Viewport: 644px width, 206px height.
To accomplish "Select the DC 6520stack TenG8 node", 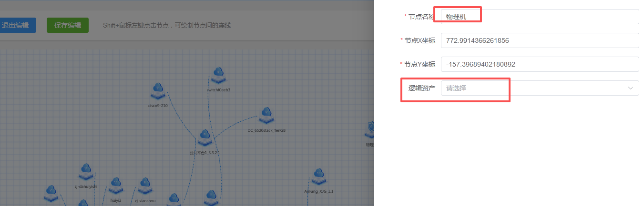I will click(266, 116).
